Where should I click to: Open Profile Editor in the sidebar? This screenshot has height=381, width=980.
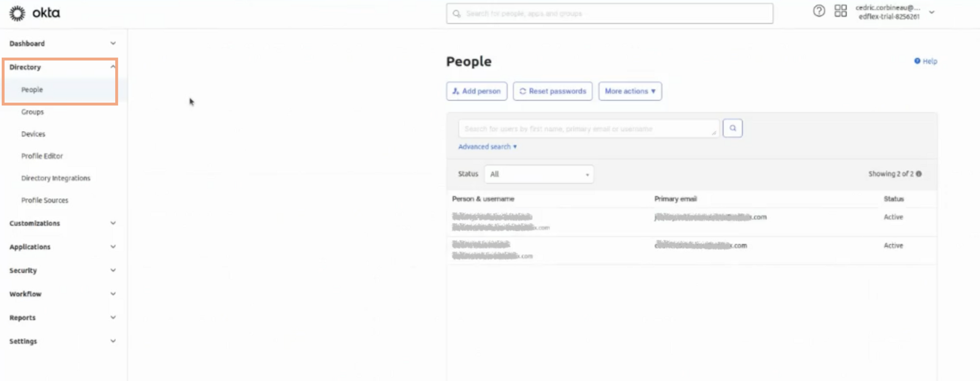coord(42,156)
